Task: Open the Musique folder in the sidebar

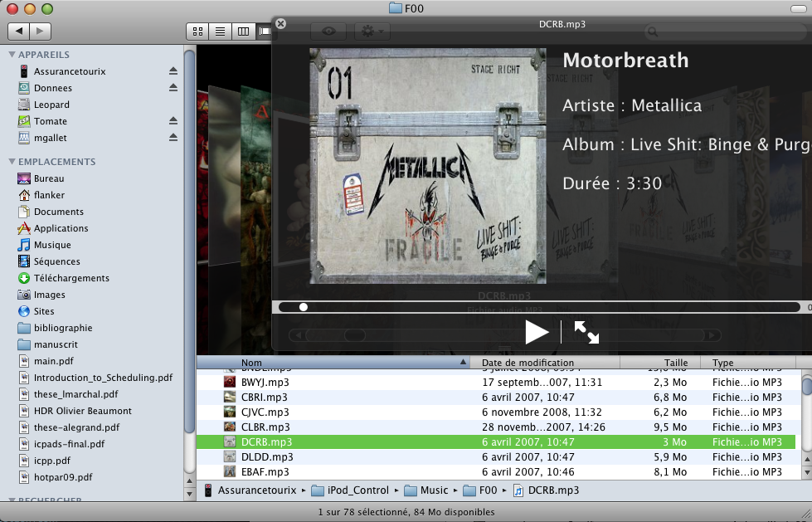Action: 51,245
